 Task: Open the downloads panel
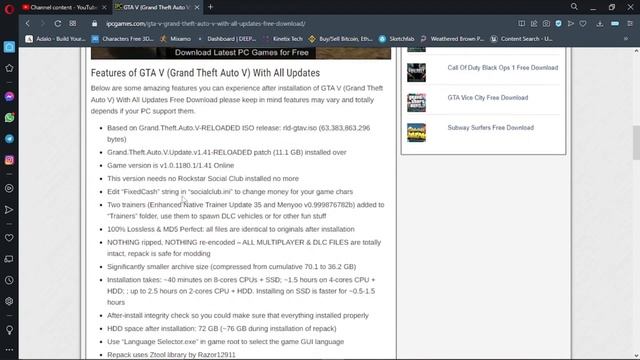(600, 24)
